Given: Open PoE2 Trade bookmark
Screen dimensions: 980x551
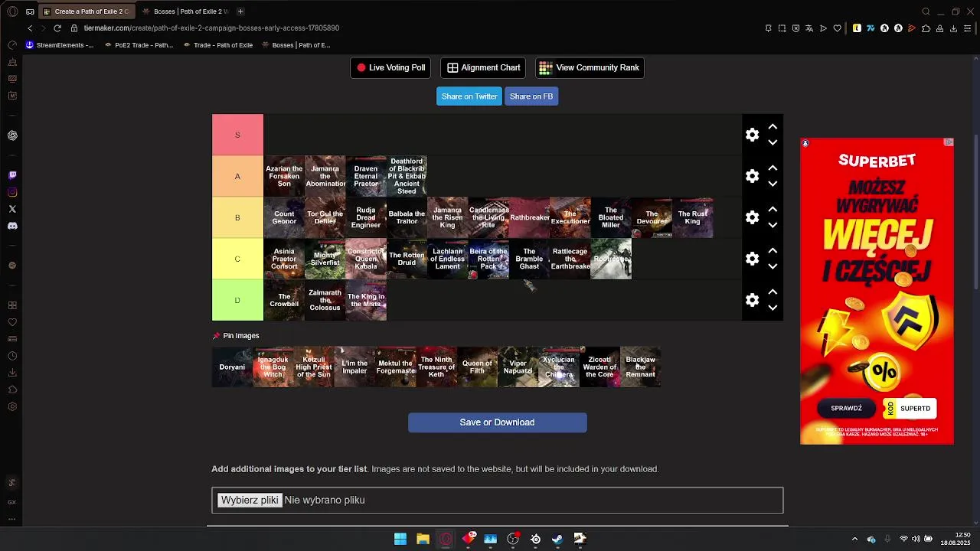Looking at the screenshot, I should coord(139,45).
